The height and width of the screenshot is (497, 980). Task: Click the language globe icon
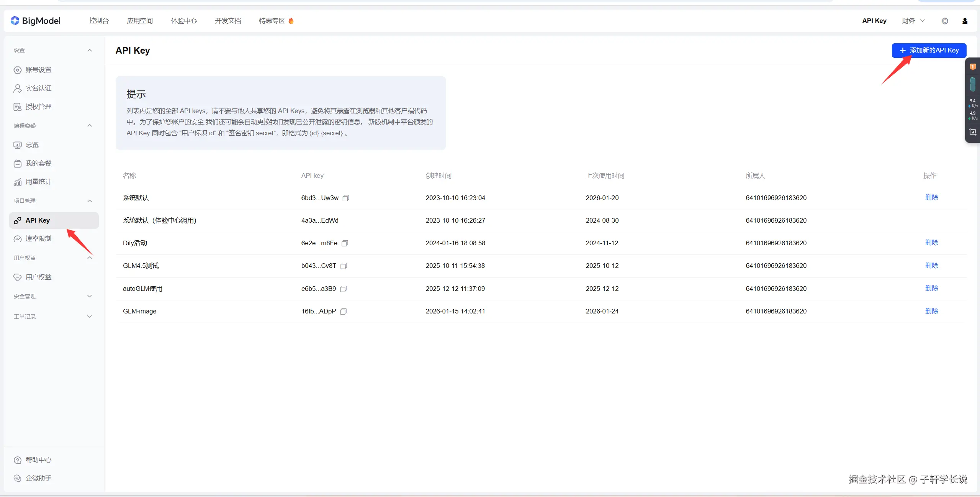coord(944,21)
